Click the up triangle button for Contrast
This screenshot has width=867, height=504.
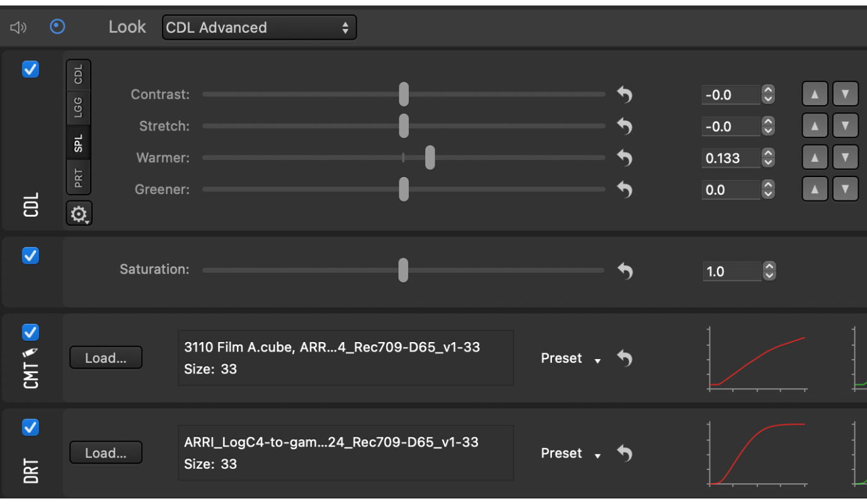(x=815, y=94)
